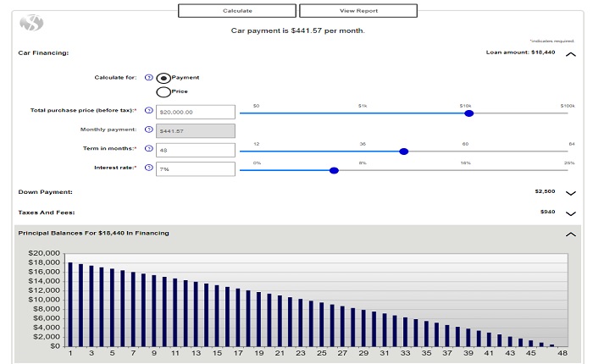Expand the Taxes And Fees section
This screenshot has height=364, width=593.
(x=571, y=213)
